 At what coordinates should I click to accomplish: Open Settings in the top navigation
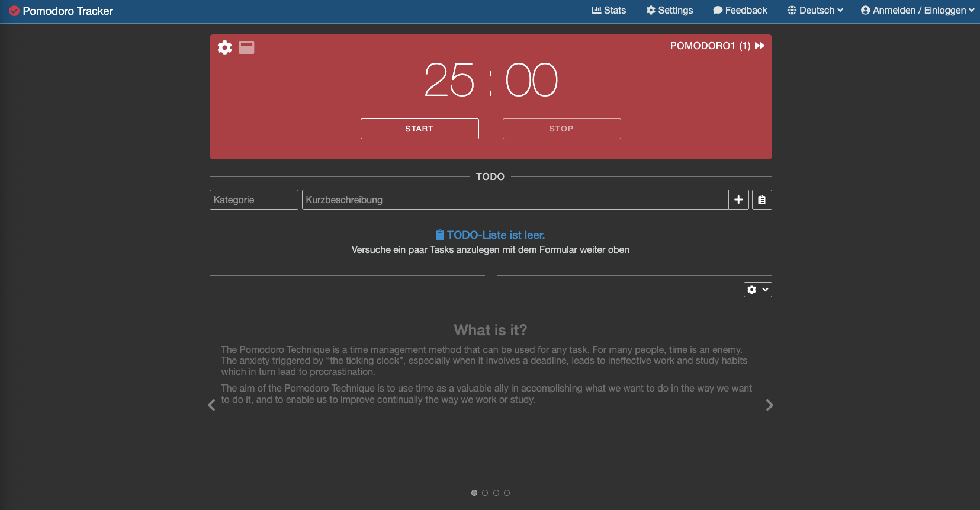(670, 10)
